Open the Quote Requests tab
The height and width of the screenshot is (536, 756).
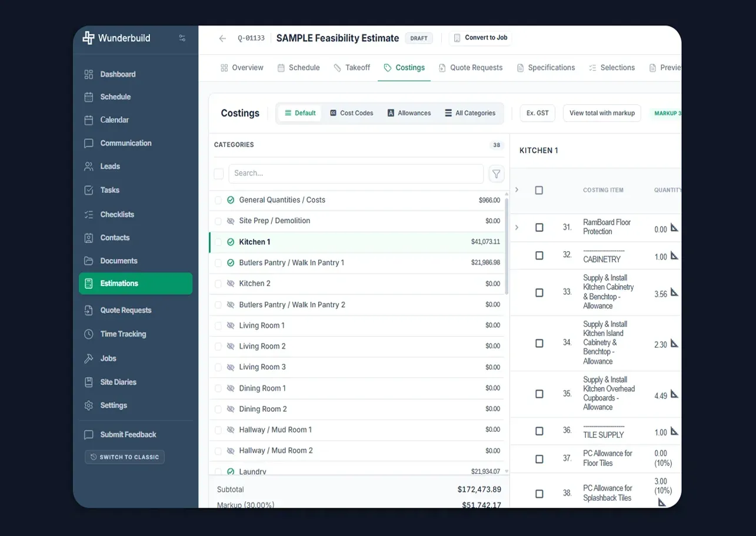471,68
